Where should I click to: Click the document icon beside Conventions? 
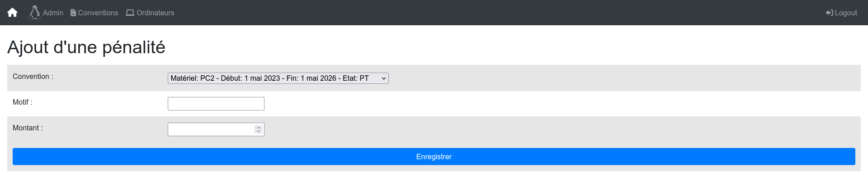[x=73, y=13]
